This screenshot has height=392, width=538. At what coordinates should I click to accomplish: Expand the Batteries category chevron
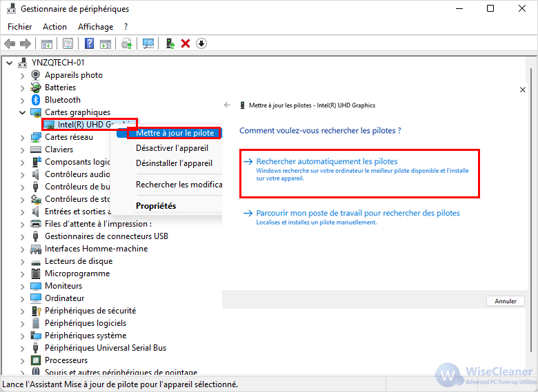22,88
